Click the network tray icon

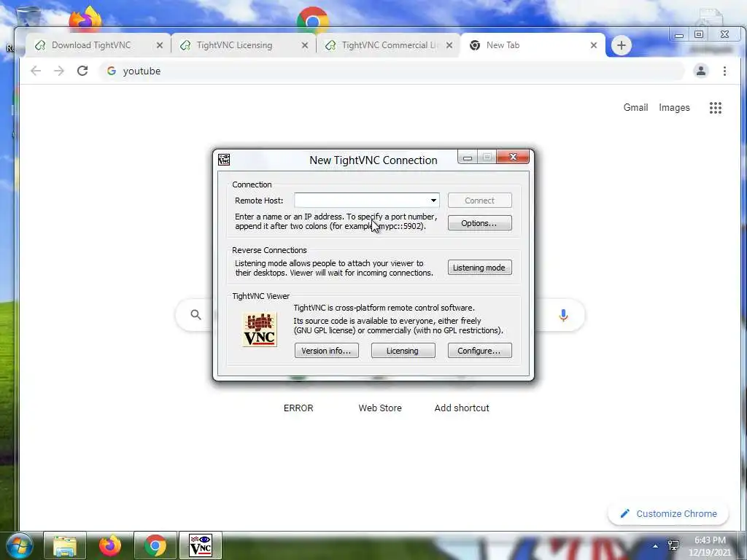[673, 545]
